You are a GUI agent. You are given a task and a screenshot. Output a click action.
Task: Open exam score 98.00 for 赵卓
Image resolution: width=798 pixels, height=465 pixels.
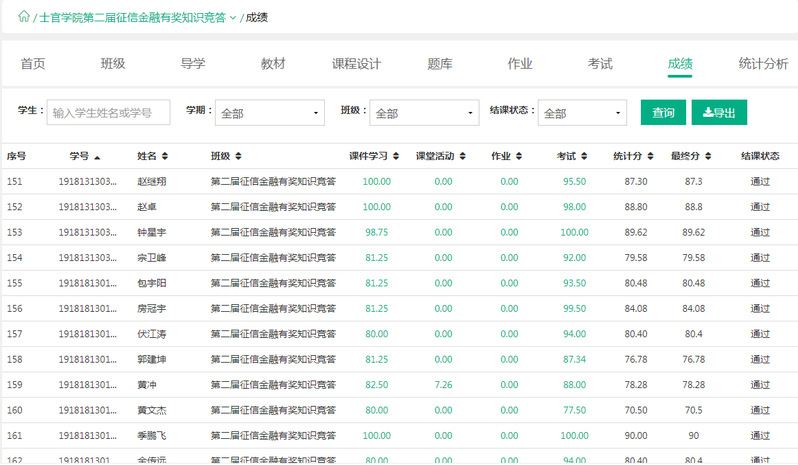pyautogui.click(x=574, y=207)
